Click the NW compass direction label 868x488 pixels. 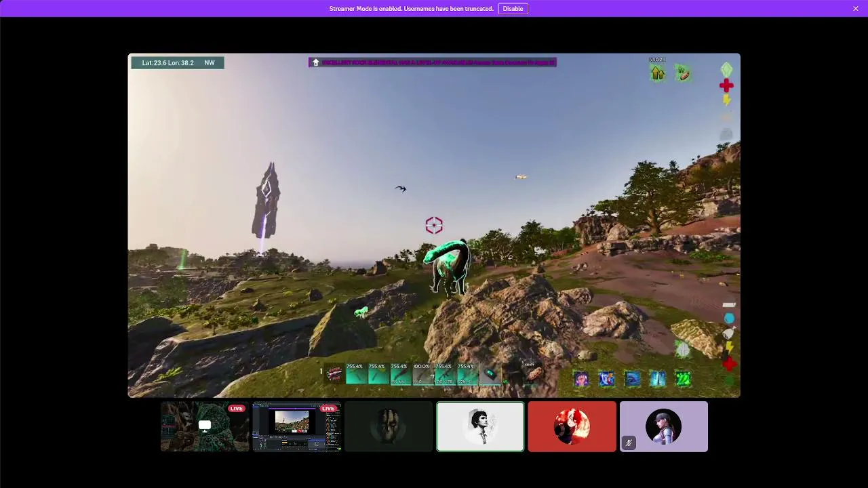210,63
